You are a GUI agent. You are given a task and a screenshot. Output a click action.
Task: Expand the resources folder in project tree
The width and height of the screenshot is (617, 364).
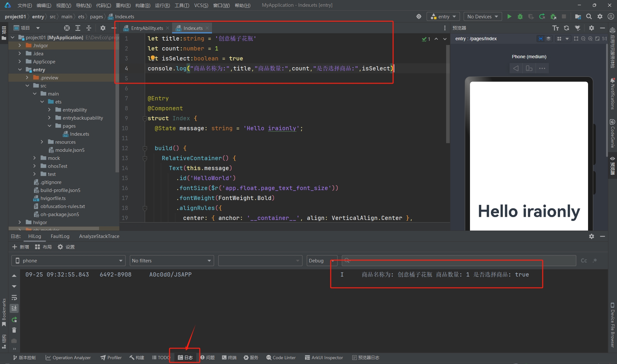(42, 142)
